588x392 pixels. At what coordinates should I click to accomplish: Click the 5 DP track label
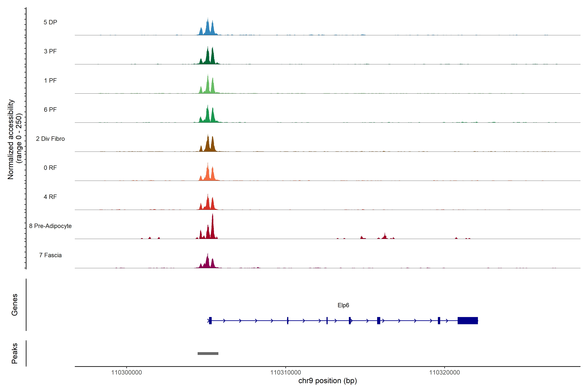[x=50, y=22]
